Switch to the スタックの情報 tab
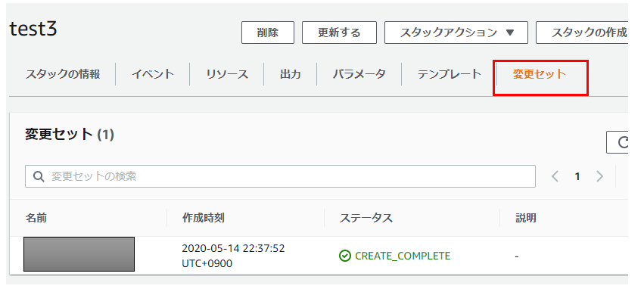 pos(63,74)
